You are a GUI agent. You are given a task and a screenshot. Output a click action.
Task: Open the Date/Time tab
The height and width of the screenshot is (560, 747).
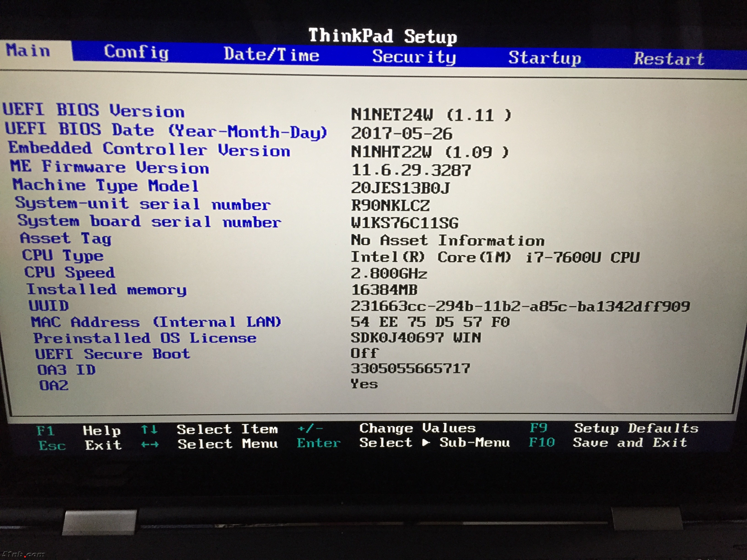(271, 55)
